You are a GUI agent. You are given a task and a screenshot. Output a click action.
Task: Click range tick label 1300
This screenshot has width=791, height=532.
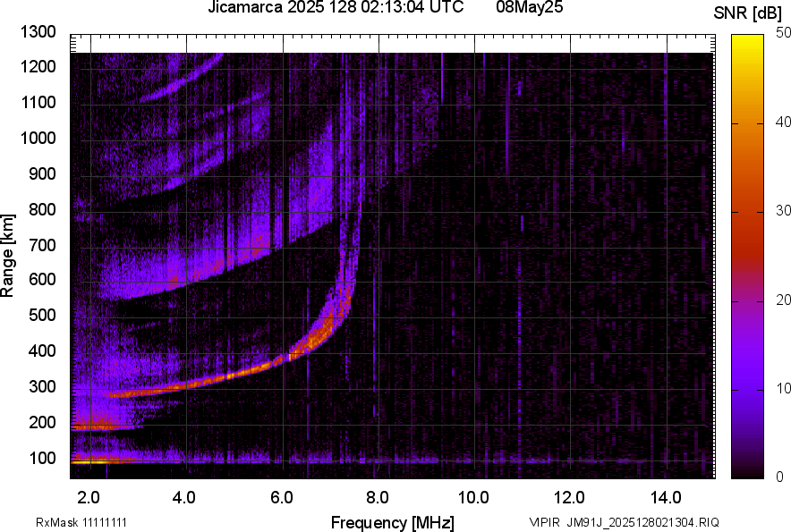coord(38,32)
